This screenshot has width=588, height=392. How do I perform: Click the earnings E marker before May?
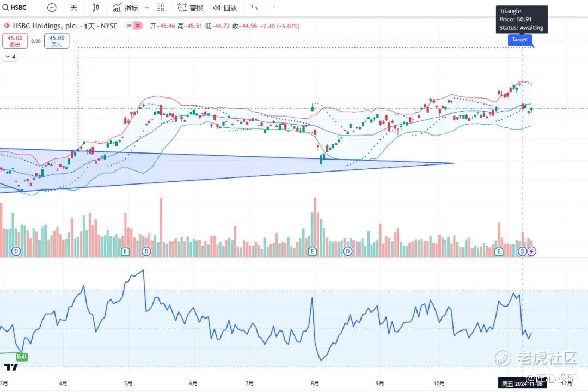pos(125,251)
